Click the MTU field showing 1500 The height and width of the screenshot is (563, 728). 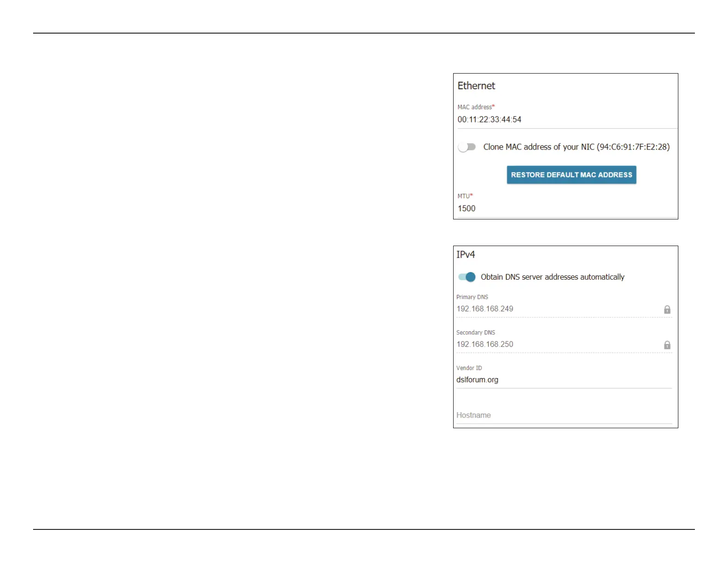tap(567, 208)
